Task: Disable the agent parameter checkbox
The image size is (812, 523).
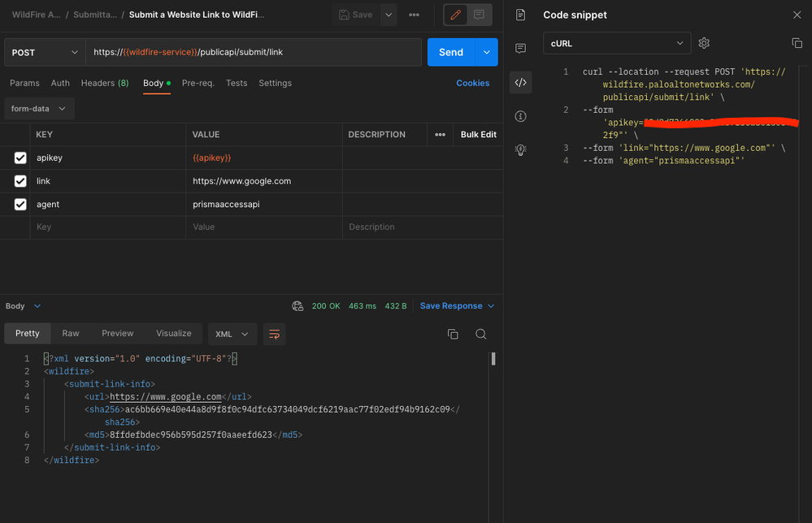Action: 20,205
